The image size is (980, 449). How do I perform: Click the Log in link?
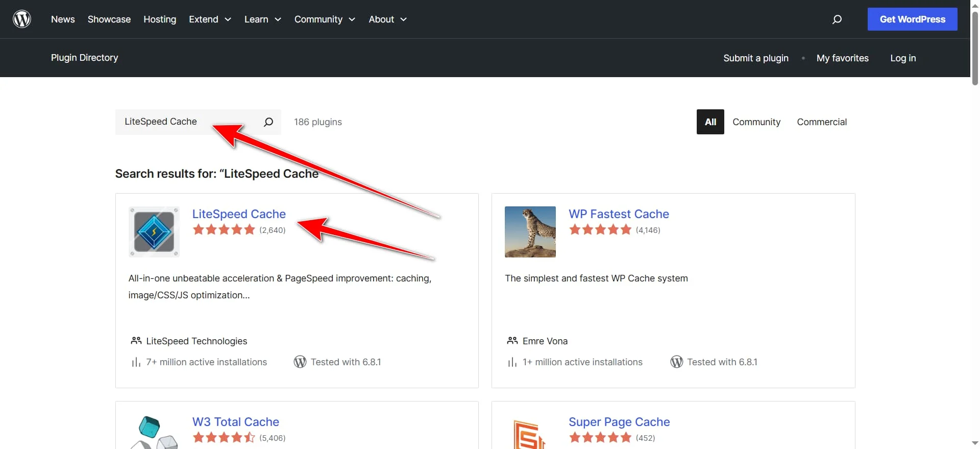903,58
